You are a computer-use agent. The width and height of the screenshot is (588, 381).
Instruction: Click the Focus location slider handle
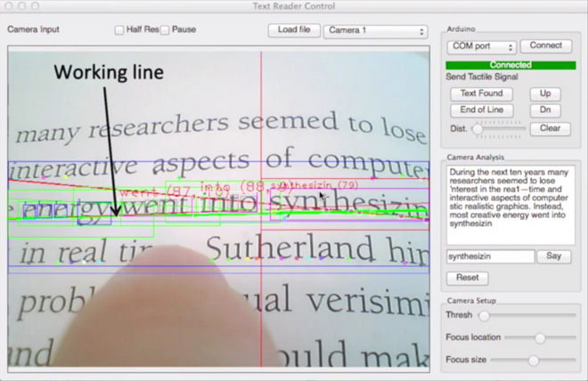(x=540, y=338)
